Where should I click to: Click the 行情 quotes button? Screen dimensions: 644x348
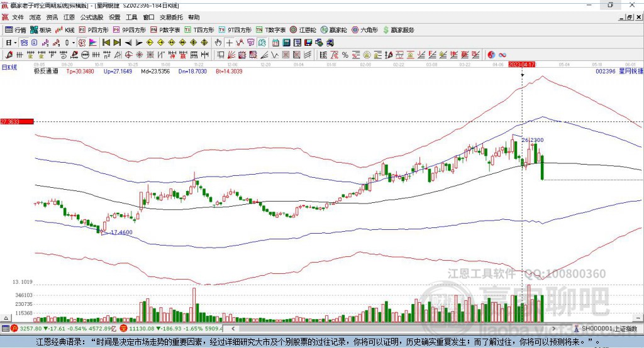[16, 30]
